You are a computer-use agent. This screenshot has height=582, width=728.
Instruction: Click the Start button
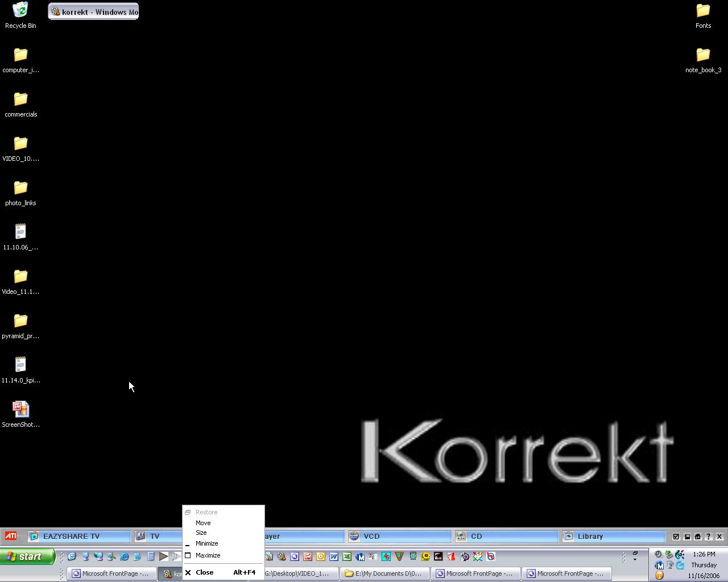(x=27, y=556)
